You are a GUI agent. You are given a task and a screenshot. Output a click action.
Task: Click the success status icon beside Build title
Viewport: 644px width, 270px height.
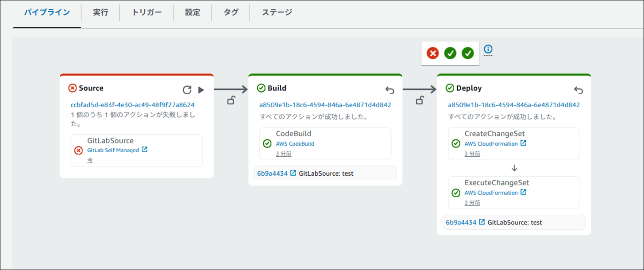point(261,88)
